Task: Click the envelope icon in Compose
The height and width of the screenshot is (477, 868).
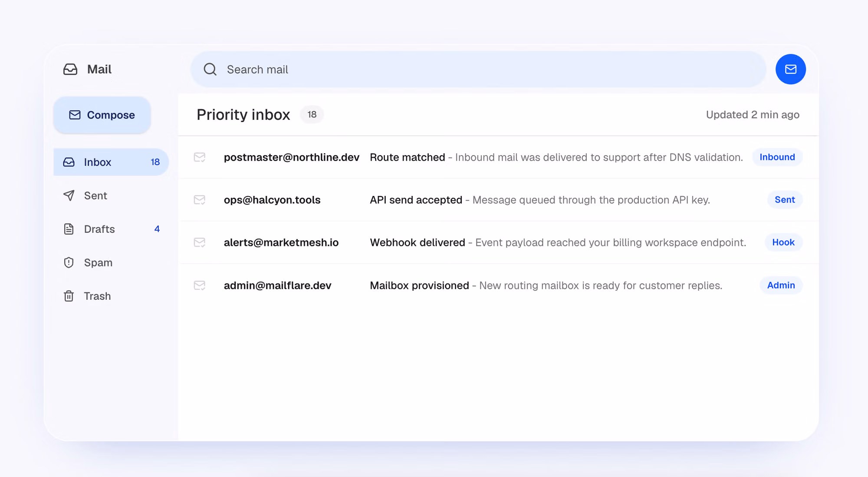Action: click(x=75, y=115)
